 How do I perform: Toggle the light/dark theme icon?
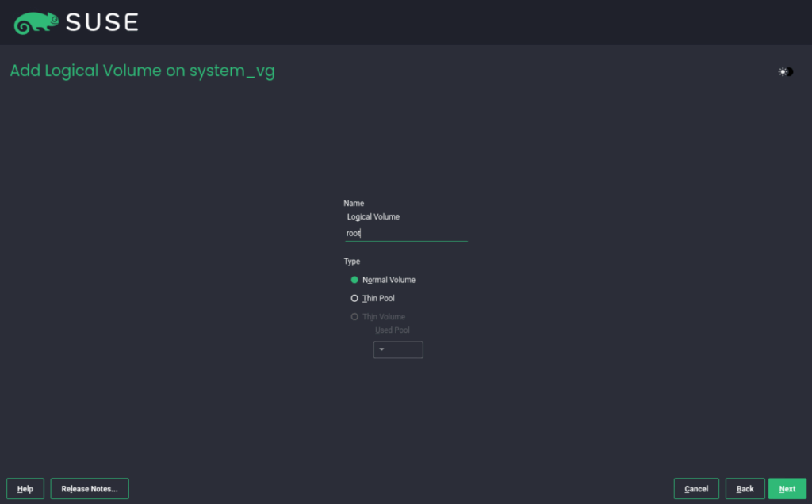pyautogui.click(x=785, y=72)
